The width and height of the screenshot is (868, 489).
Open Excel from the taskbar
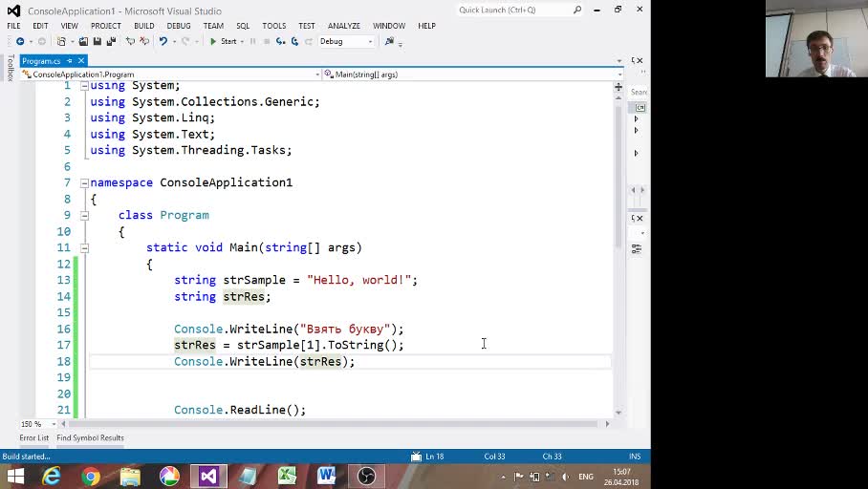click(288, 477)
